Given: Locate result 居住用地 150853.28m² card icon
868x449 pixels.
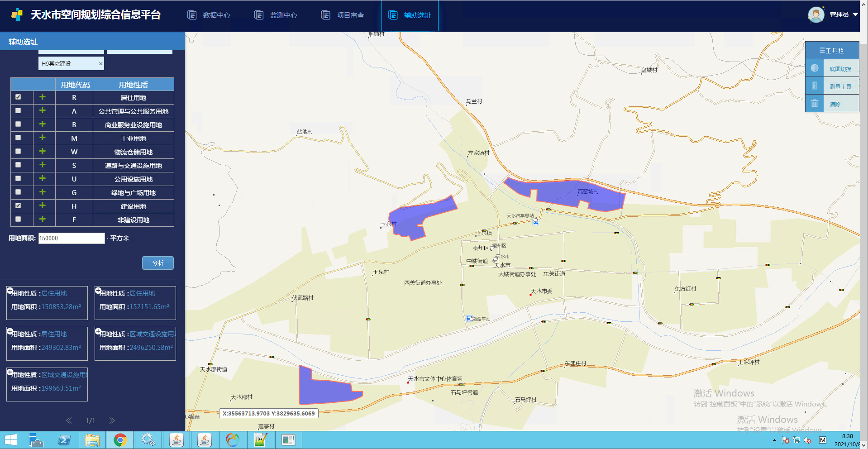Looking at the screenshot, I should click(10, 291).
